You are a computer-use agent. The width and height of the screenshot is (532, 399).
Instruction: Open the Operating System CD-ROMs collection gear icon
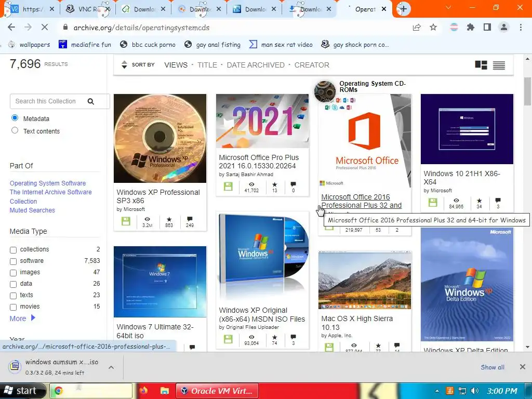[325, 90]
